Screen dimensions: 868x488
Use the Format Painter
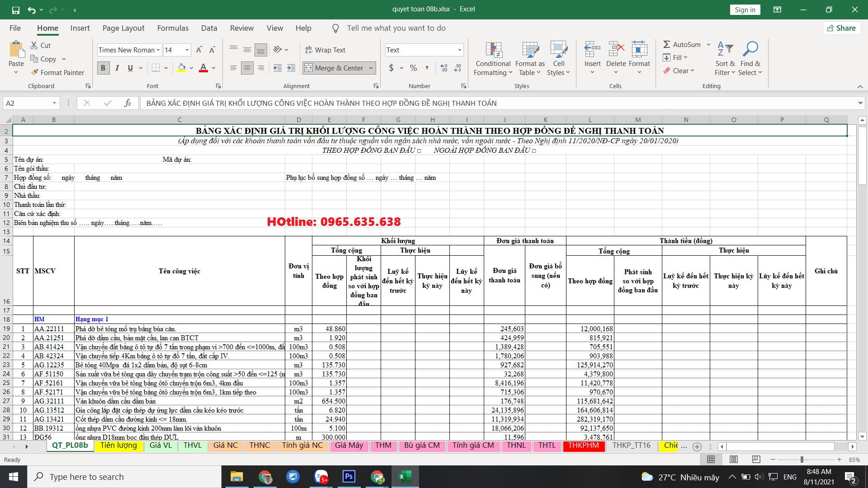(x=58, y=72)
